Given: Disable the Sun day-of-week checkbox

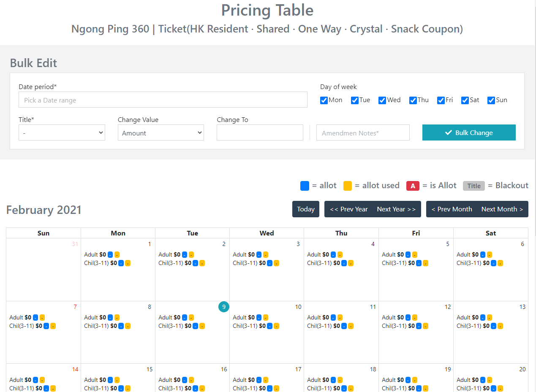Looking at the screenshot, I should [491, 100].
